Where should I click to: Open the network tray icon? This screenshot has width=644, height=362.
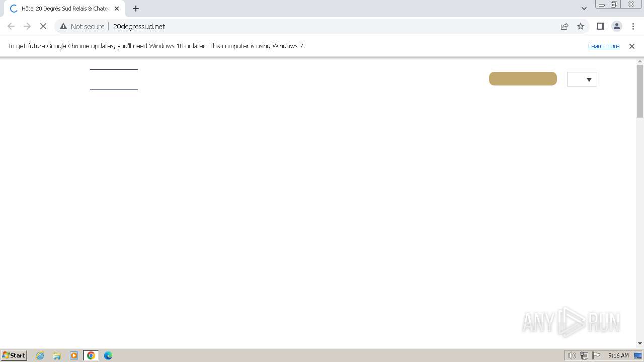(584, 355)
